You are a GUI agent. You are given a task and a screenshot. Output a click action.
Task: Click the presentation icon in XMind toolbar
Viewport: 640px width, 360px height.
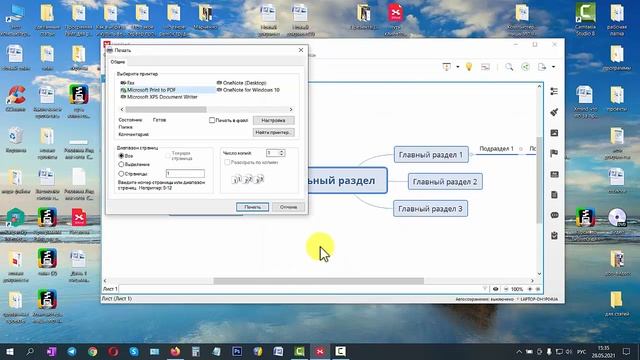[x=447, y=67]
